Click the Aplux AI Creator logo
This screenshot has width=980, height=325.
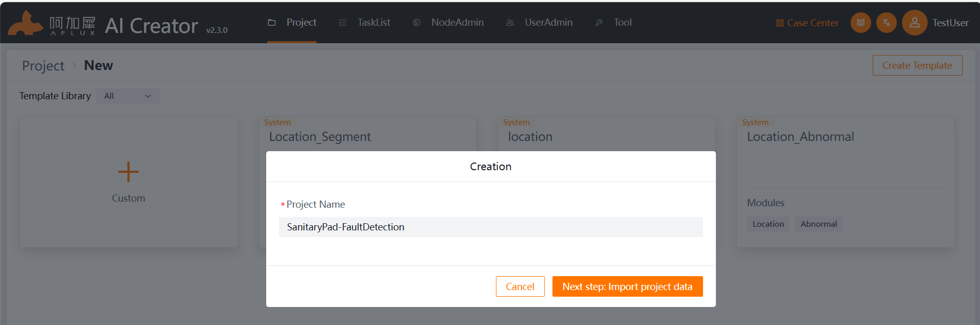(x=103, y=24)
